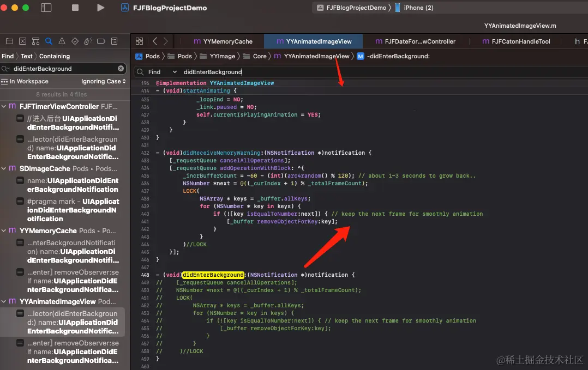
Task: Click highlighted didEnterBackground in code
Action: click(x=213, y=275)
